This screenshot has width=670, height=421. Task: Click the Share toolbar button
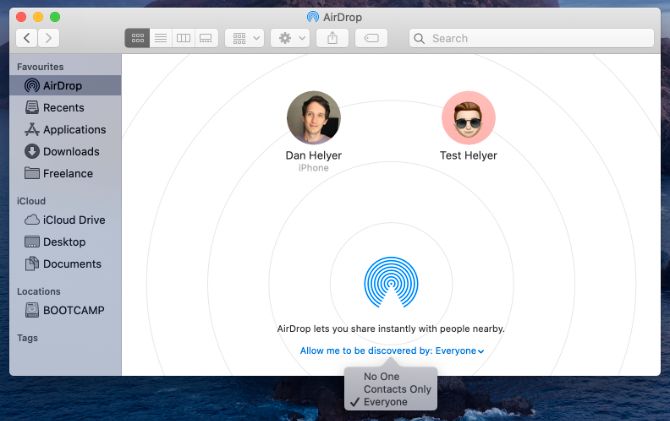(332, 38)
